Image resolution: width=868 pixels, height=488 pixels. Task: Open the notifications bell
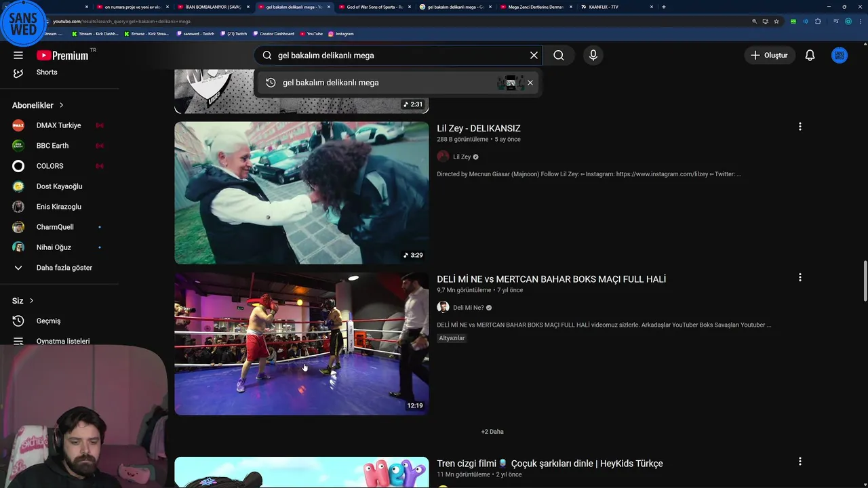(810, 56)
